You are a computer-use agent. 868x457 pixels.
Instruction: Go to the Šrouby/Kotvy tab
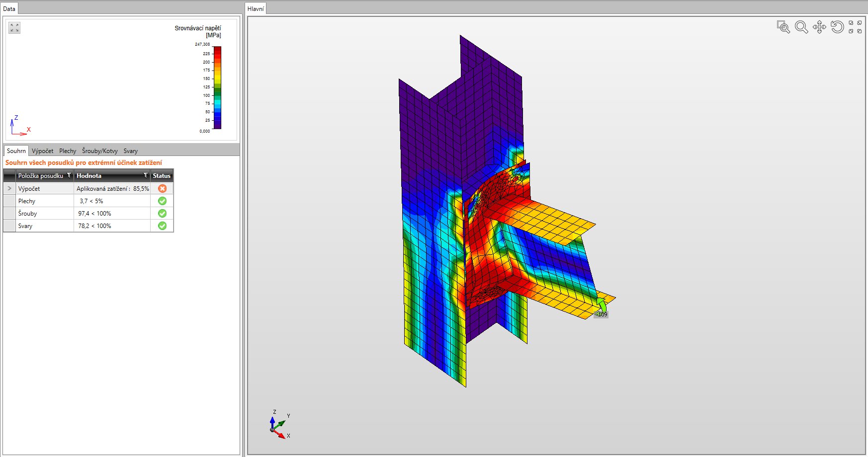click(x=100, y=151)
